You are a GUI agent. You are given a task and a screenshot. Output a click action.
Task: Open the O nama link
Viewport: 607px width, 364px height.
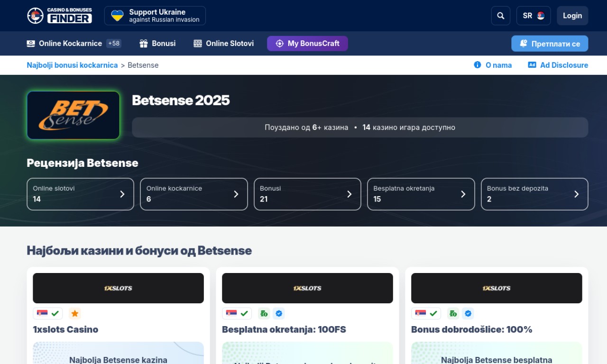click(x=493, y=65)
